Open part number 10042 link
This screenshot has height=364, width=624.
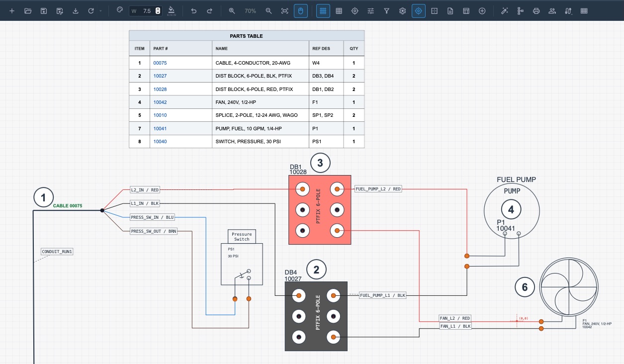(160, 102)
